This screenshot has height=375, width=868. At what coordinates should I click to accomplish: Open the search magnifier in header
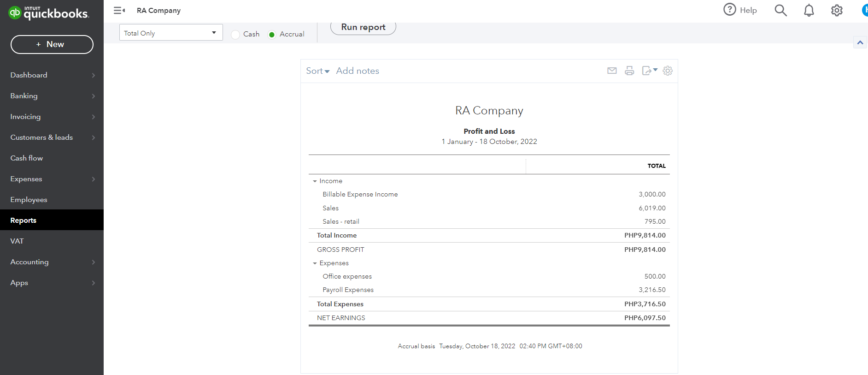pos(780,10)
